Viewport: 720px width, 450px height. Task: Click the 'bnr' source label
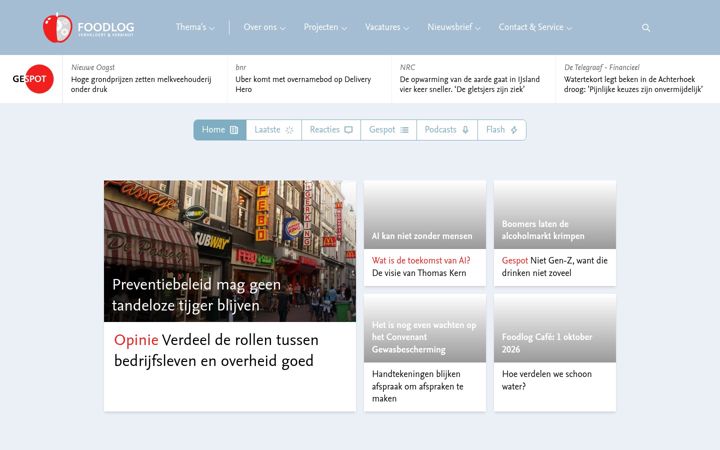click(x=241, y=67)
